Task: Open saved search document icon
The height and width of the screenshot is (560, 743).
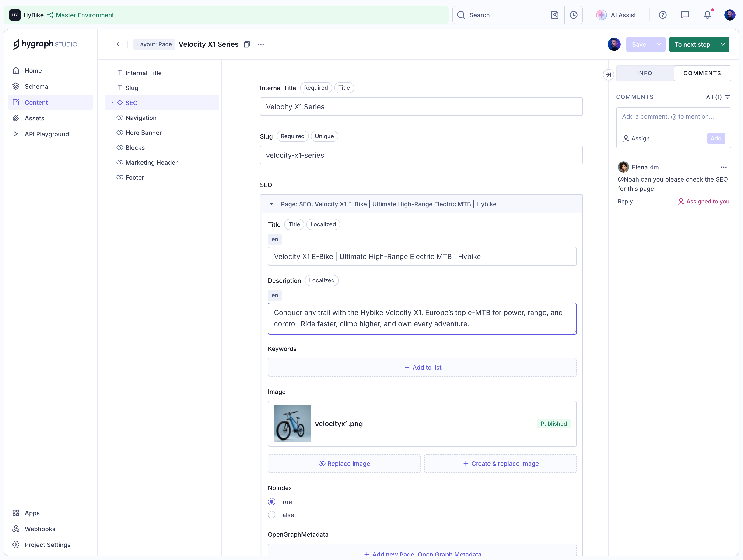Action: pyautogui.click(x=555, y=15)
